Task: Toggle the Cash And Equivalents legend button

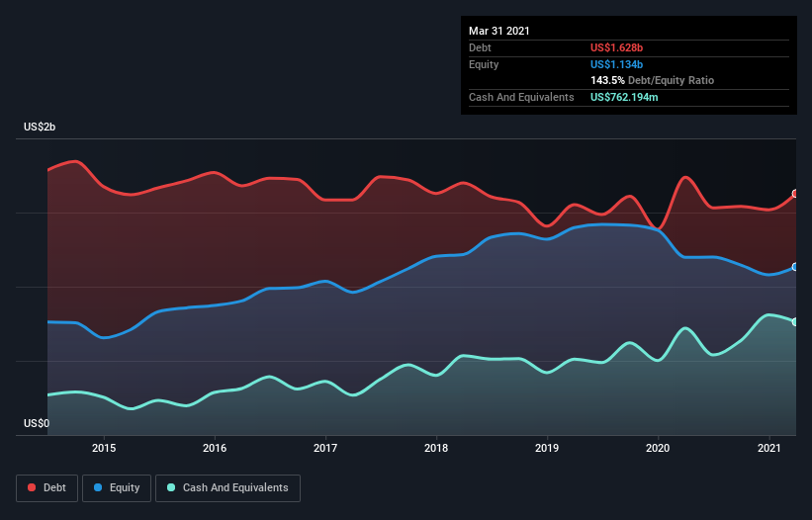Action: [x=227, y=488]
